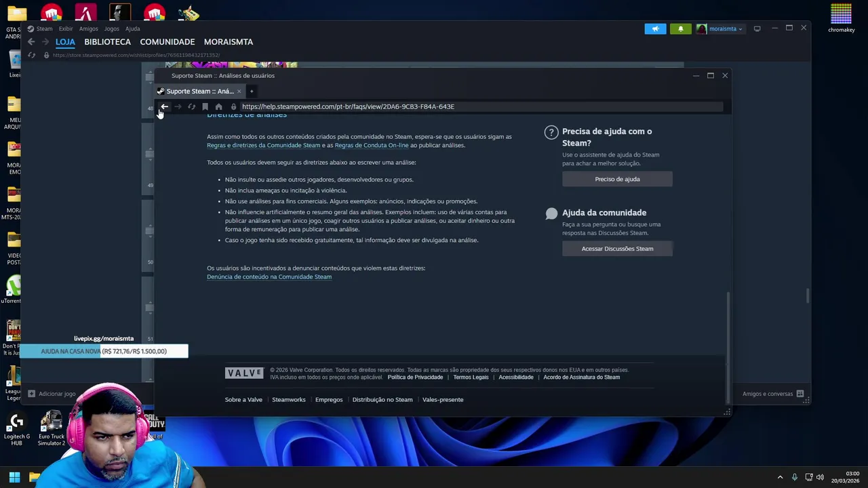This screenshot has width=868, height=488.
Task: Click the blue megaphone announcements button
Action: click(655, 28)
